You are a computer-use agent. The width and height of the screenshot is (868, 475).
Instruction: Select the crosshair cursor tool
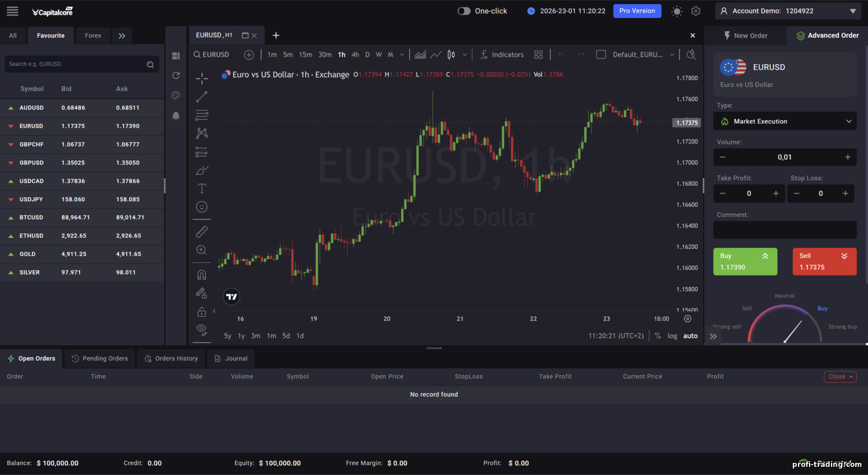point(201,78)
